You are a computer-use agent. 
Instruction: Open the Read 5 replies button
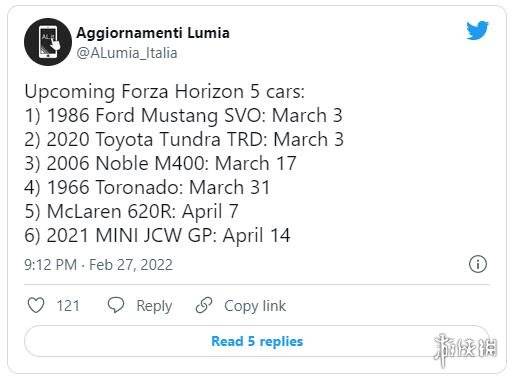pyautogui.click(x=257, y=341)
